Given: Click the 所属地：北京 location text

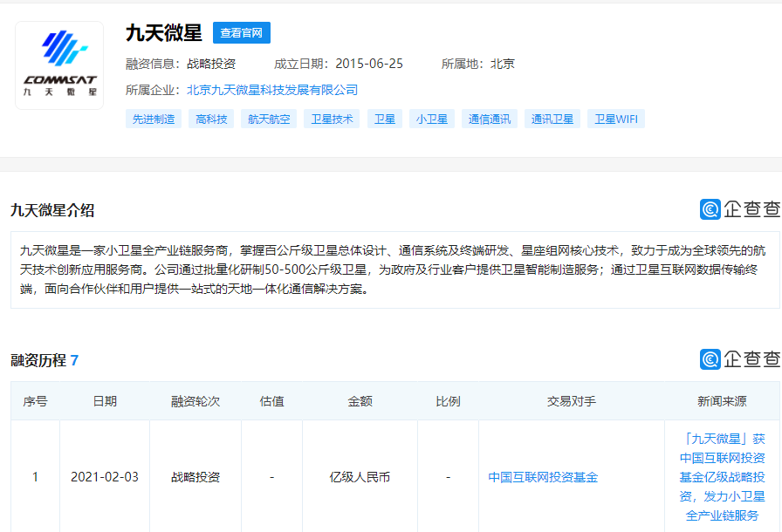Looking at the screenshot, I should point(477,64).
